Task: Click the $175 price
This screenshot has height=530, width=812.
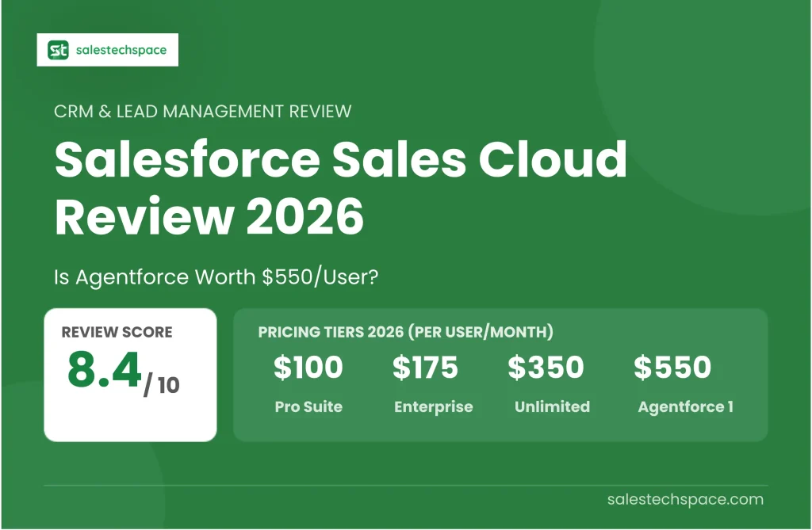Action: click(x=425, y=367)
